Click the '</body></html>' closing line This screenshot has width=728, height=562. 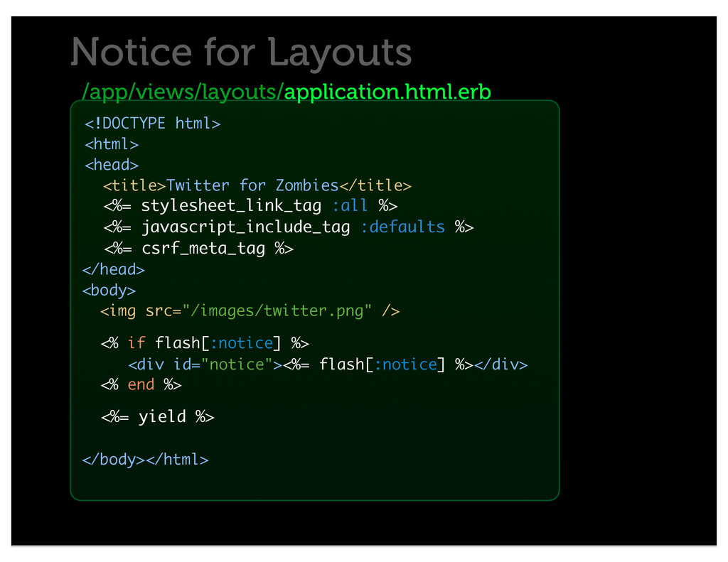pos(145,459)
